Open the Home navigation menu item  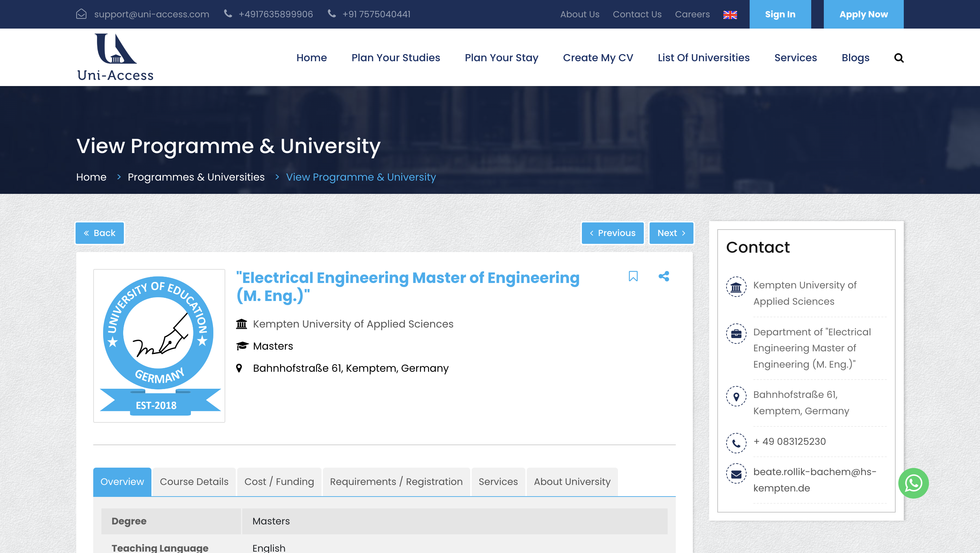312,58
